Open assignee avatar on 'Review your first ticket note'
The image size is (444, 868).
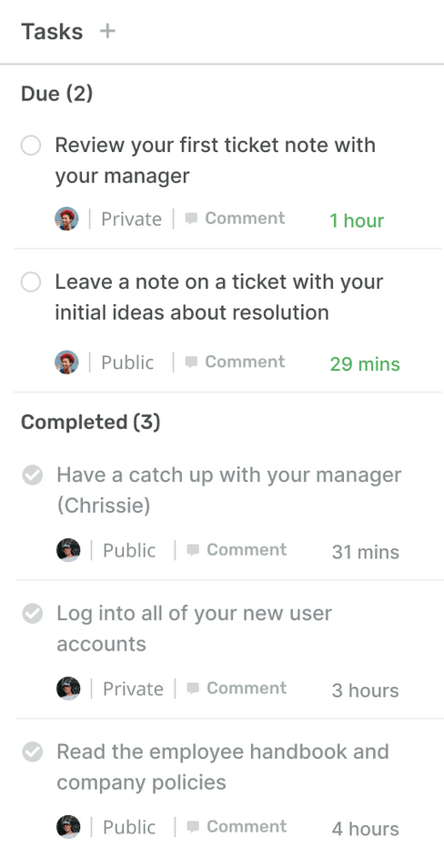(66, 219)
